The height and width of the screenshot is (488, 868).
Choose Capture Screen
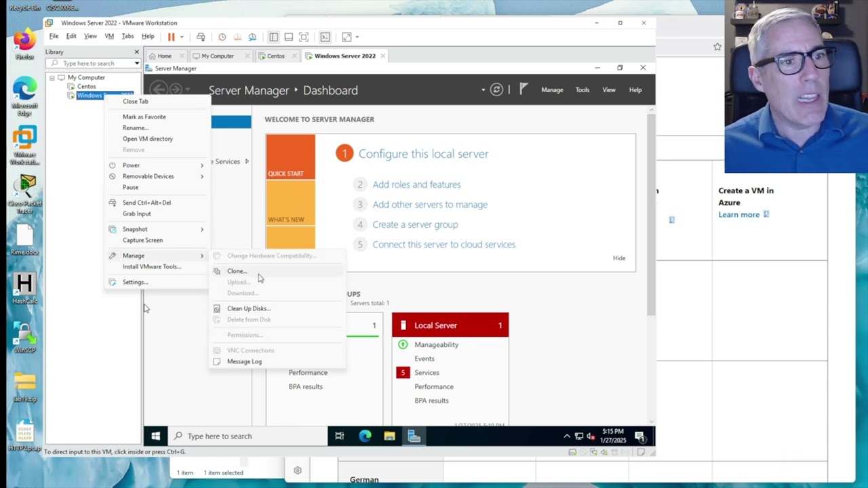142,240
